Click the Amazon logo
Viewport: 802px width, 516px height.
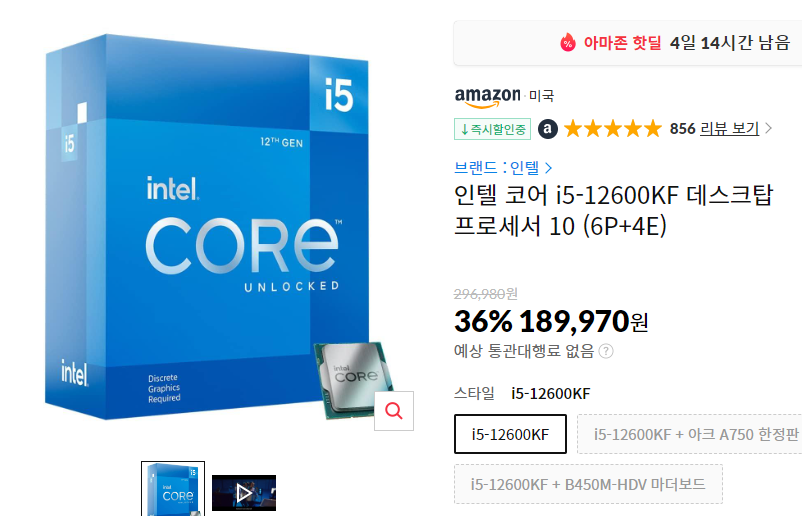[488, 97]
